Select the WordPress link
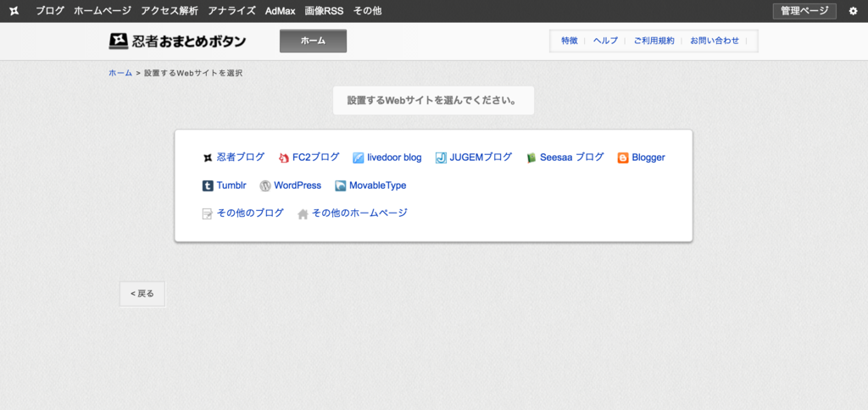The image size is (868, 410). [298, 186]
